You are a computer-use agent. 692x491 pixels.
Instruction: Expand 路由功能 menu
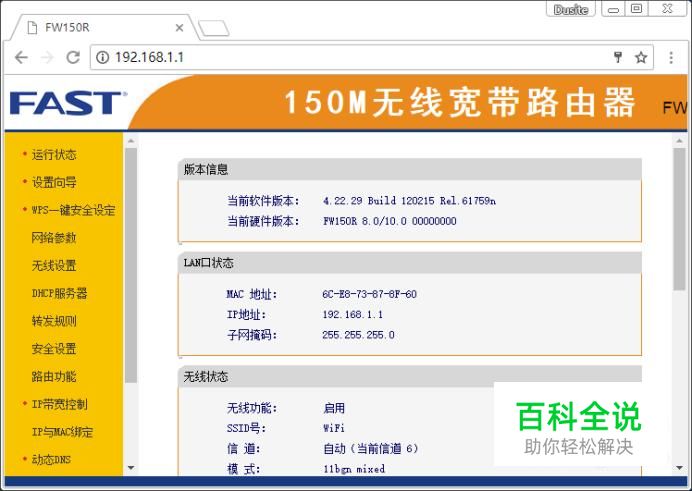54,377
